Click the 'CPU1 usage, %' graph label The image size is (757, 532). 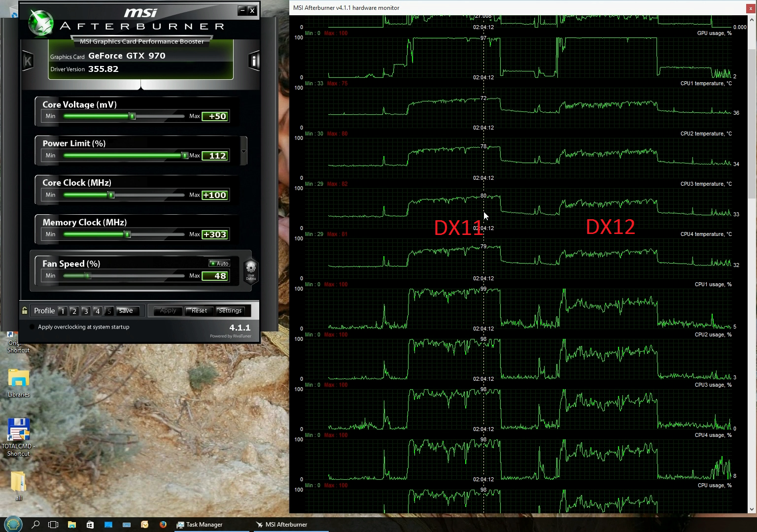(713, 284)
